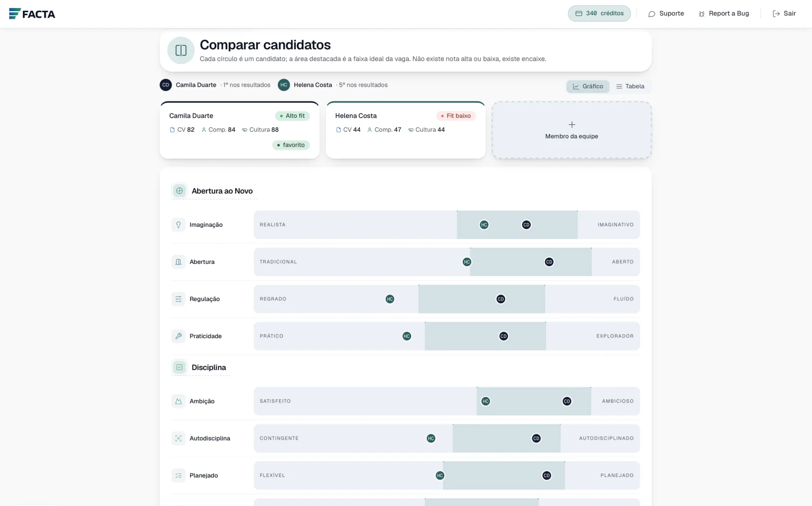Click the Imaginação lightbulb icon
This screenshot has height=506, width=812.
tap(178, 225)
